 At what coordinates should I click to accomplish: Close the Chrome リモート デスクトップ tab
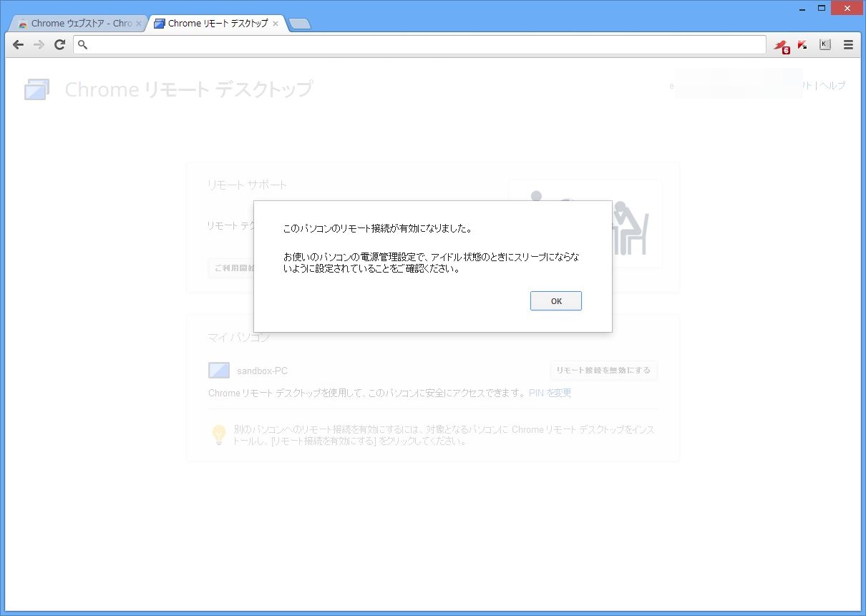(276, 24)
